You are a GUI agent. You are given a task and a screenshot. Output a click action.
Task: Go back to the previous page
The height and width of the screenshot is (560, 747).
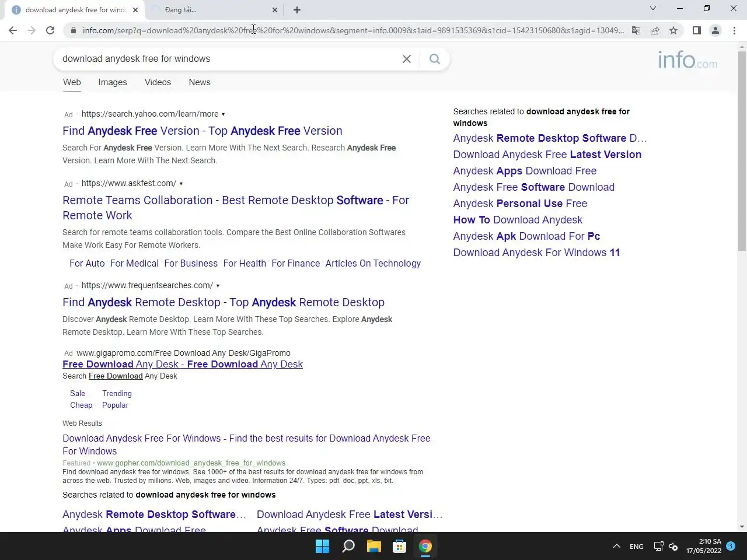pos(13,30)
